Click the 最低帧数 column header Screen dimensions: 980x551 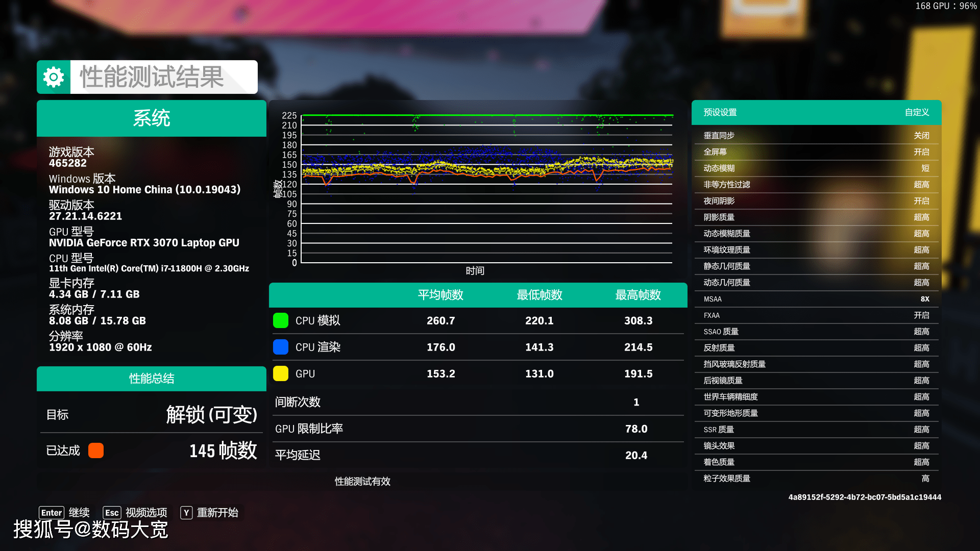click(540, 295)
